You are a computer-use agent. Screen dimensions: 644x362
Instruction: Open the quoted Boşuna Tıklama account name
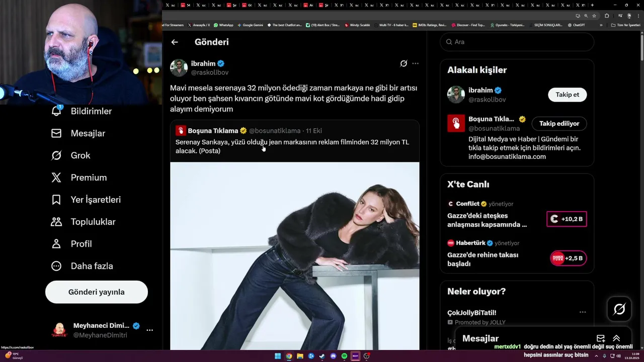click(213, 131)
